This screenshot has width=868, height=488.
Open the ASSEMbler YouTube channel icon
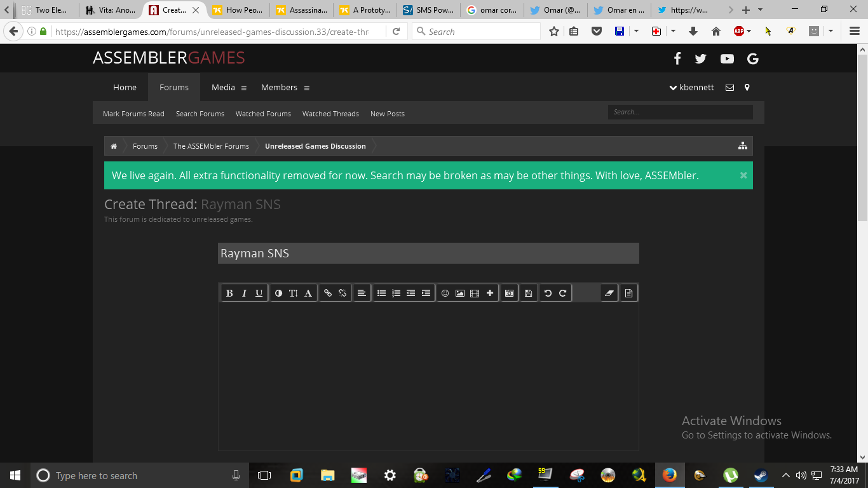727,58
